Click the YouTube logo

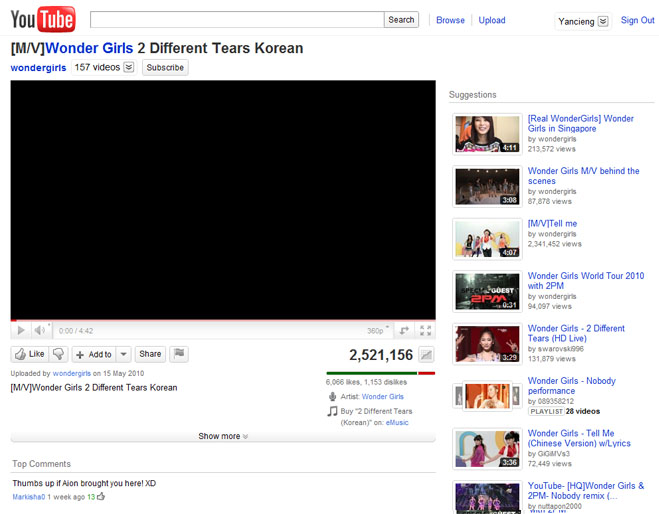coord(43,19)
